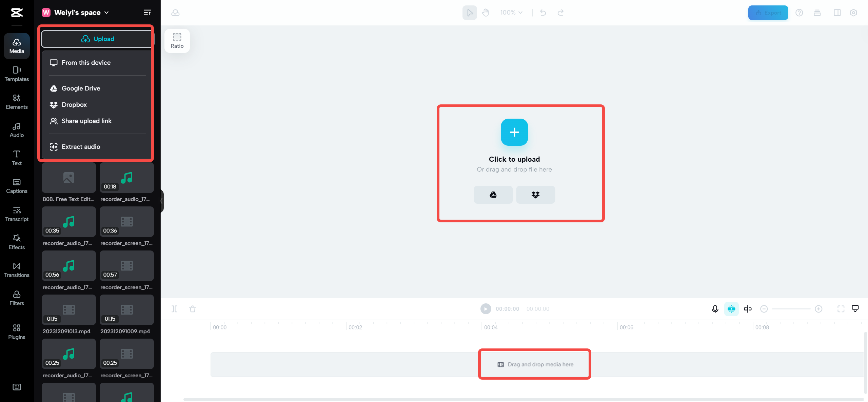Delete selection with the timeline trash icon
Viewport: 868px width, 402px height.
pos(193,309)
